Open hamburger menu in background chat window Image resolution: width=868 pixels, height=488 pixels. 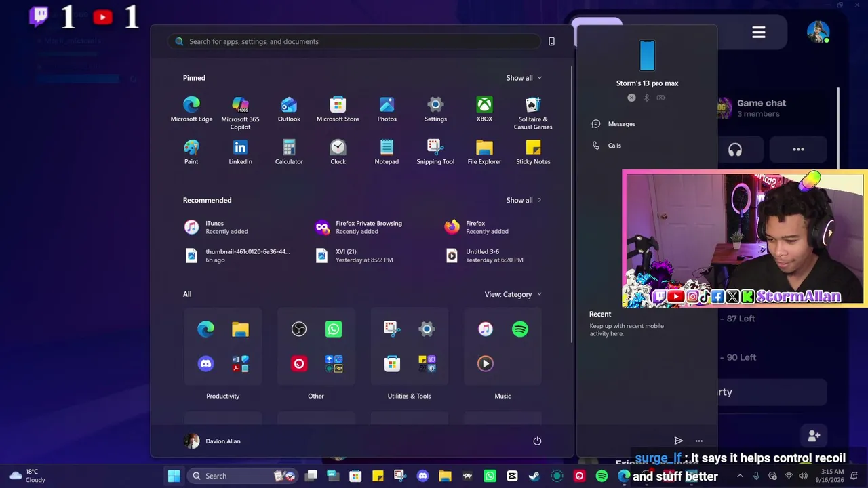759,33
